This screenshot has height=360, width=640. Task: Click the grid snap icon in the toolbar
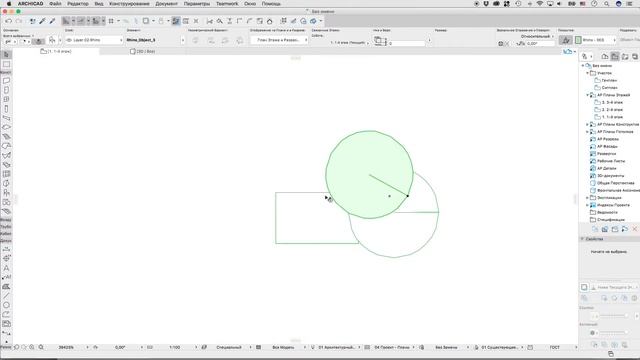click(x=111, y=21)
